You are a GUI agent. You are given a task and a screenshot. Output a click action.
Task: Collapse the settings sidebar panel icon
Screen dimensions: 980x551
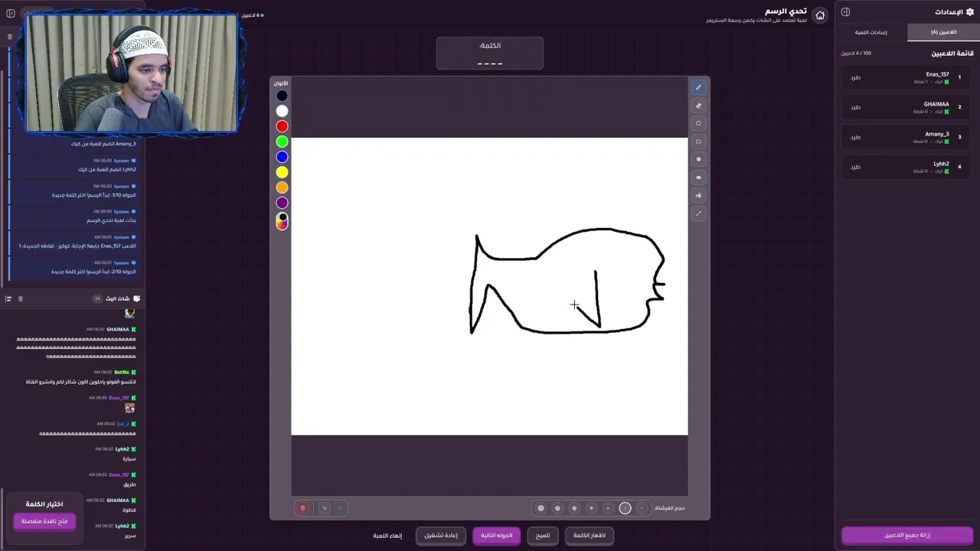[845, 11]
